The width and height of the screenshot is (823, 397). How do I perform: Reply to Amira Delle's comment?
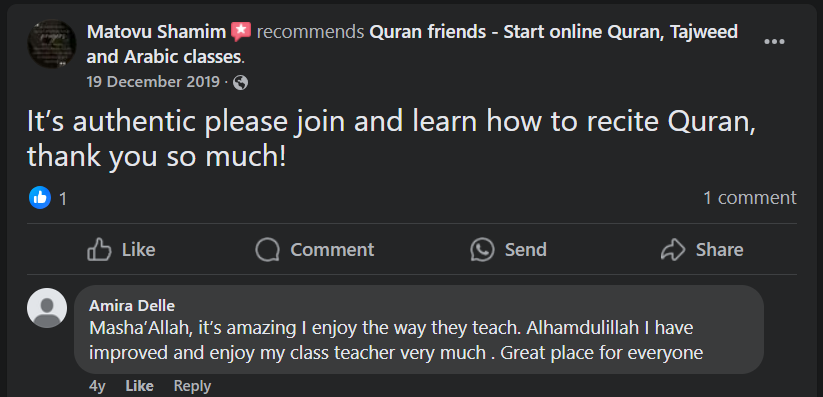click(192, 386)
